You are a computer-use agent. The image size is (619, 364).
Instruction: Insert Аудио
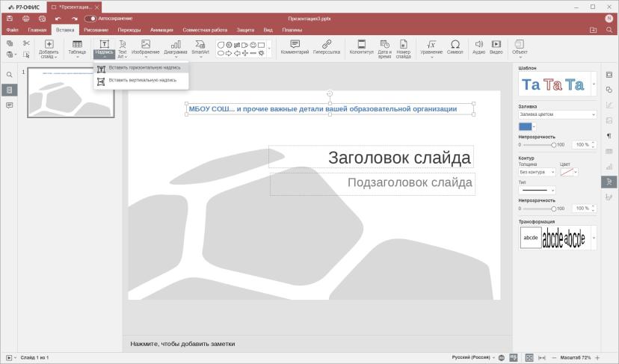coord(478,47)
